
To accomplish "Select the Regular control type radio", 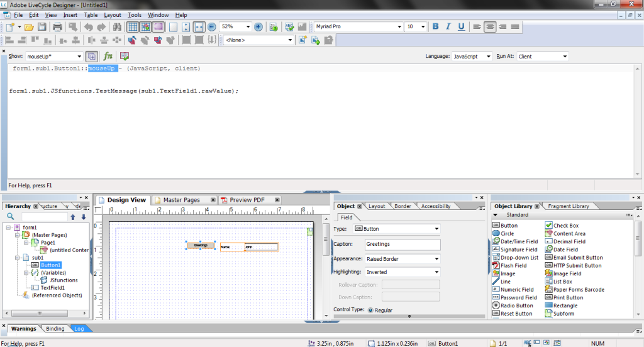I will tap(370, 311).
